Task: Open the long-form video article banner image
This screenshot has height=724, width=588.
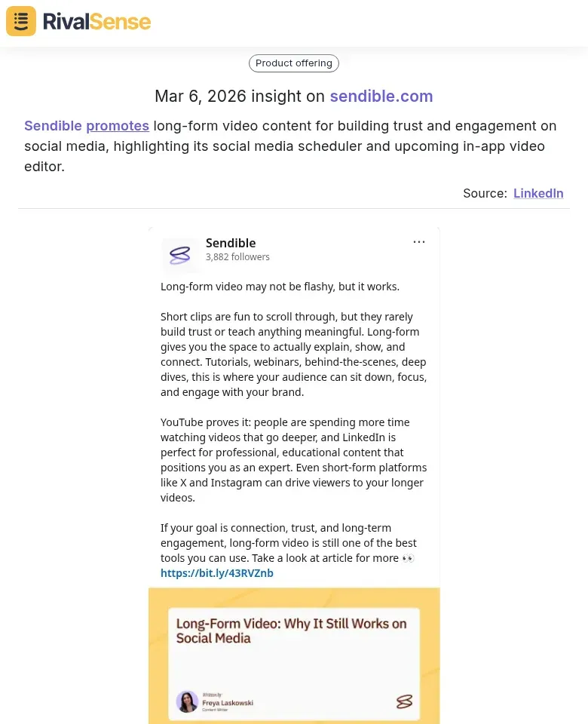Action: point(294,655)
